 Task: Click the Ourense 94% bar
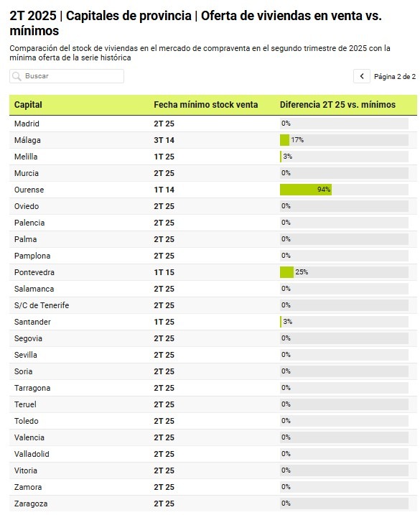point(306,190)
